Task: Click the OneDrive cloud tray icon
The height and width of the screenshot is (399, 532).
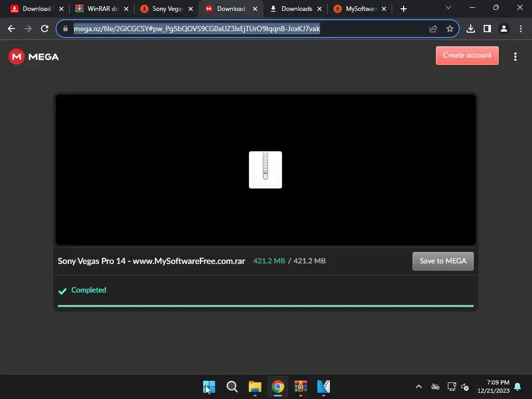Action: click(435, 387)
